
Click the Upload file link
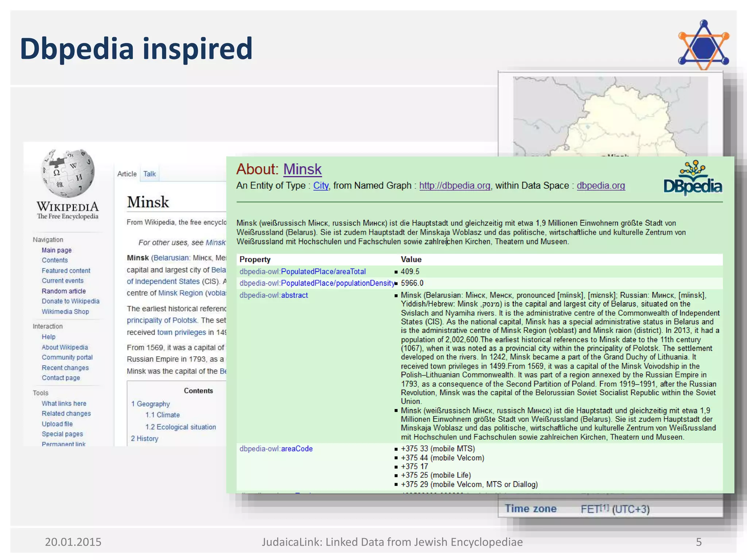(57, 424)
